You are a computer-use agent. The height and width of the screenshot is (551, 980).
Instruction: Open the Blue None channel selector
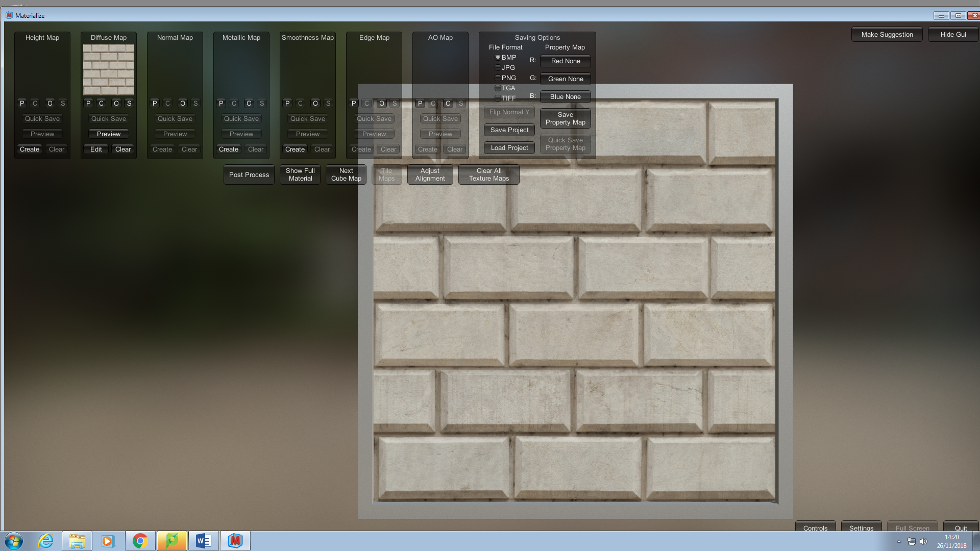click(565, 96)
